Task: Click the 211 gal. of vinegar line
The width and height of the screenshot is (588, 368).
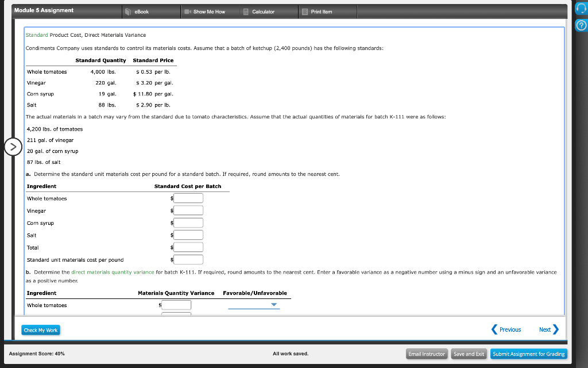Action: click(51, 140)
